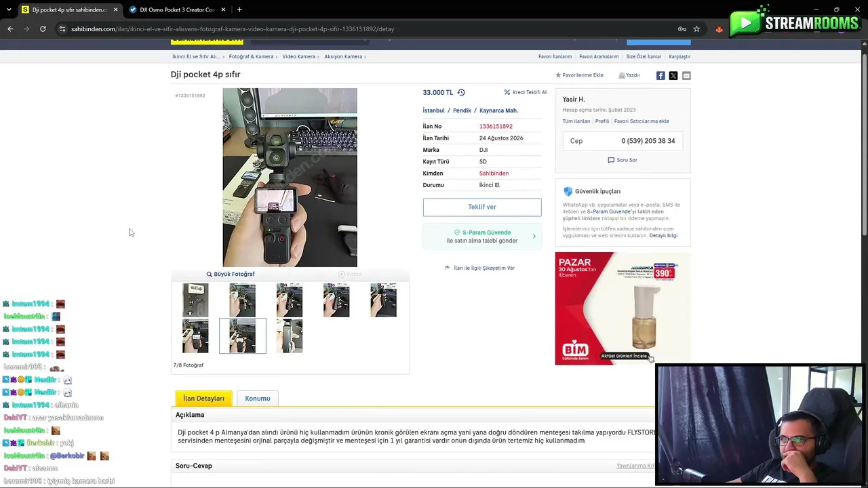868x488 pixels.
Task: Open the Kaynarca Mah. neighborhood link
Action: click(x=498, y=110)
